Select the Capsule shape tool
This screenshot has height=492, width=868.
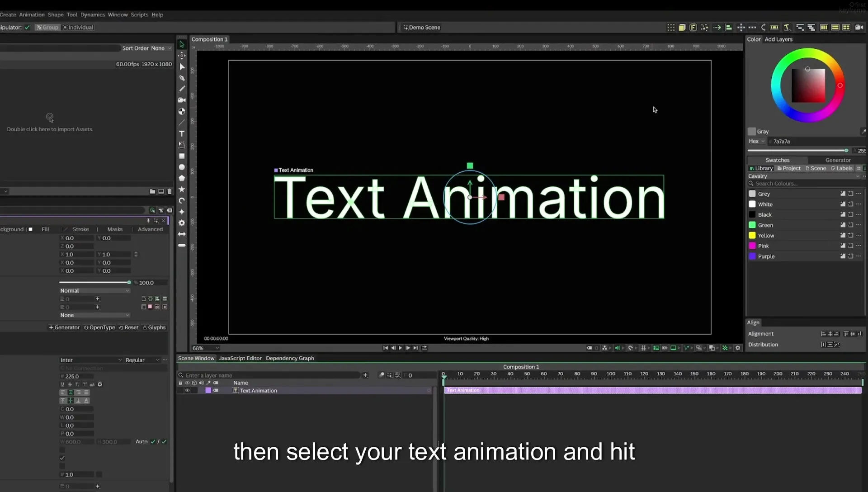point(182,245)
